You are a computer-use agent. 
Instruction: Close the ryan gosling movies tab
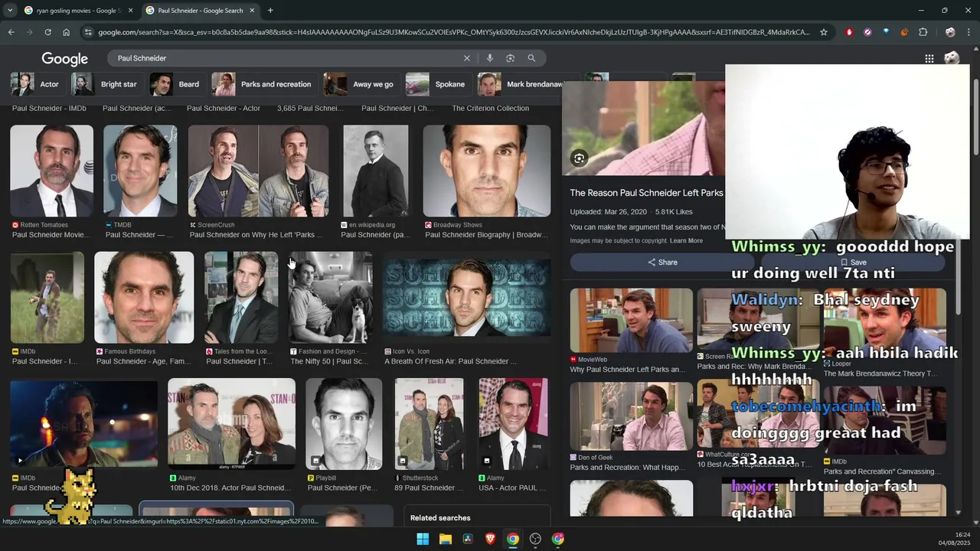coord(130,11)
